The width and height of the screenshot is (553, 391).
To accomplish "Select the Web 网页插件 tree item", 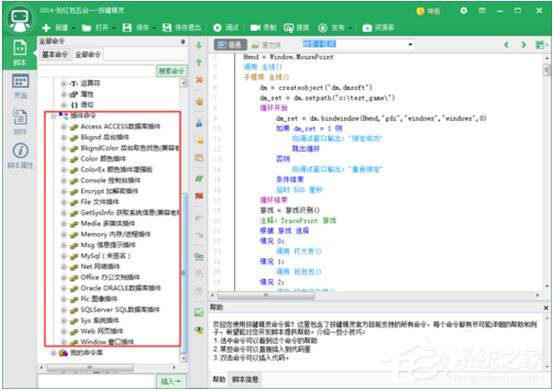I will 102,331.
